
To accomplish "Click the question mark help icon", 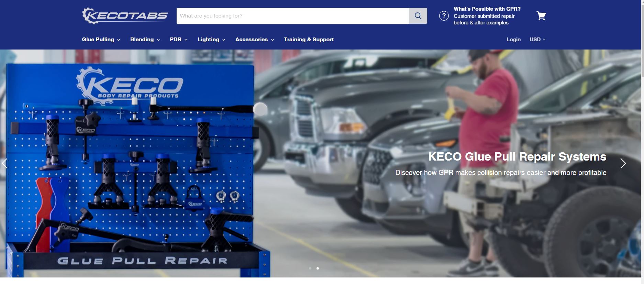I will 444,16.
